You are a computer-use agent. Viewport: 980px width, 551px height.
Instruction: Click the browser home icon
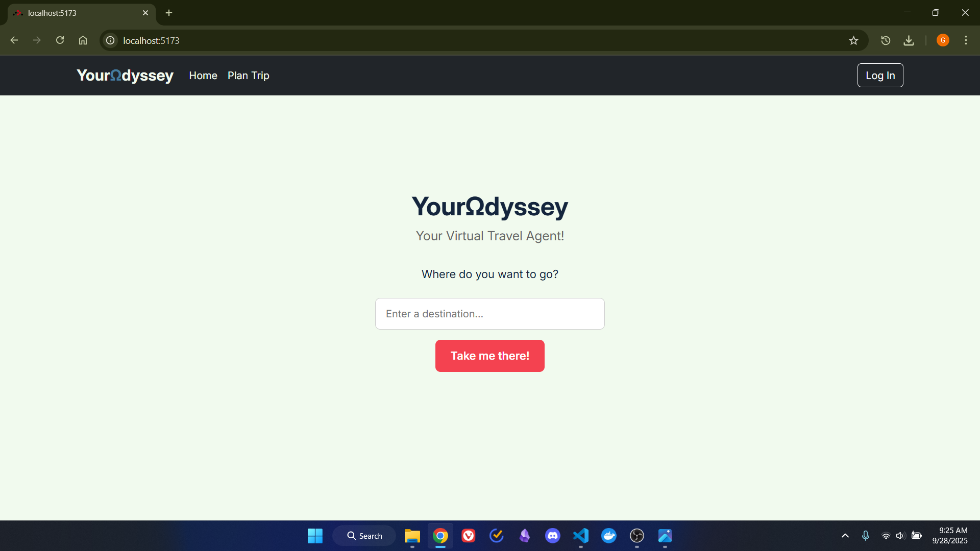(x=83, y=40)
